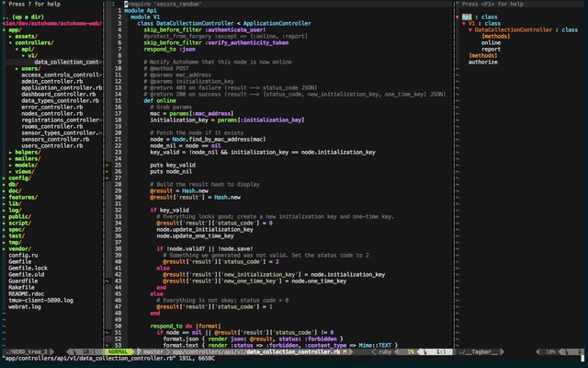Open the spec/ folder

(x=17, y=229)
